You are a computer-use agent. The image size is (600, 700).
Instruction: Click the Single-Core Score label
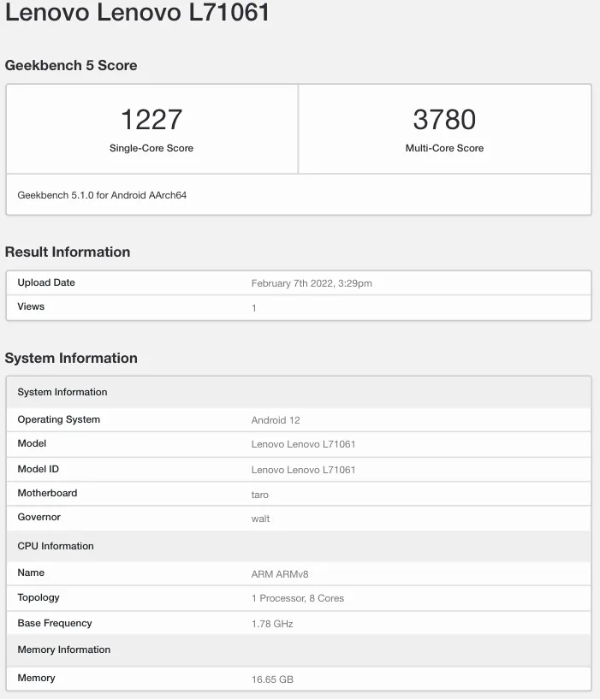(151, 148)
